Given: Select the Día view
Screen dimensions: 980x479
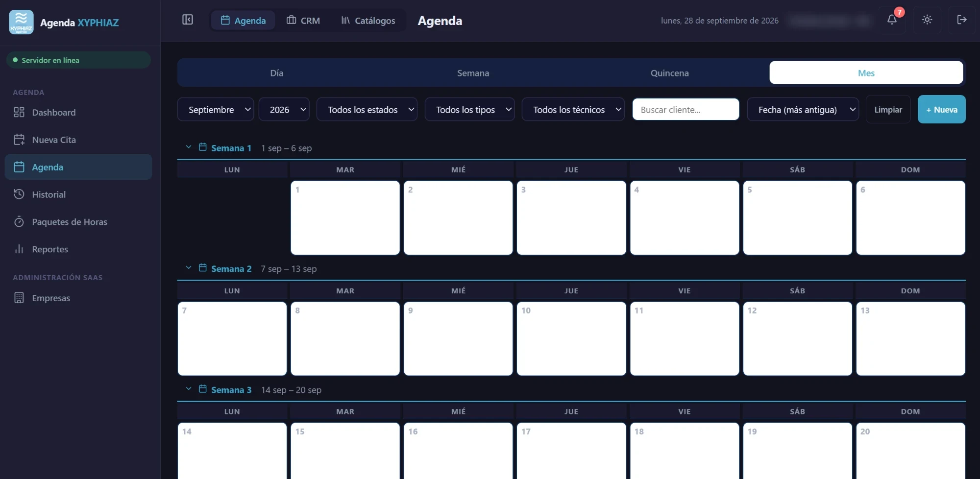Looking at the screenshot, I should (x=277, y=72).
